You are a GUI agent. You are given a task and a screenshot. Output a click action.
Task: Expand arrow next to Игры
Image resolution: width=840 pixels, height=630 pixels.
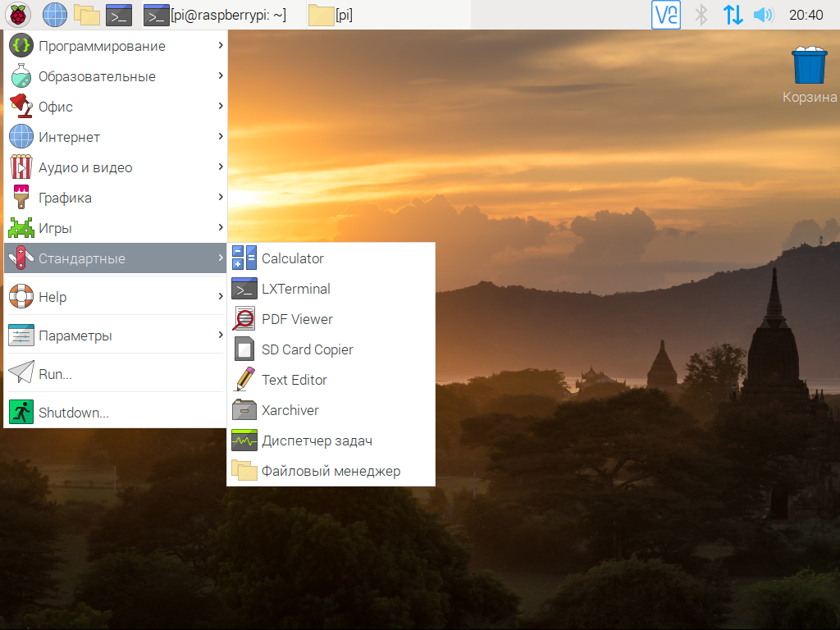[220, 228]
